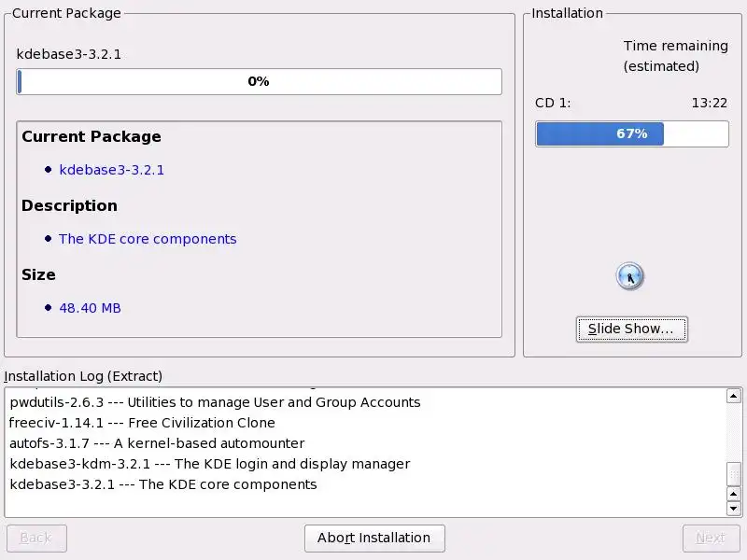Click the CD 1 67% progress bar
Viewport: 747px width, 560px height.
632,133
